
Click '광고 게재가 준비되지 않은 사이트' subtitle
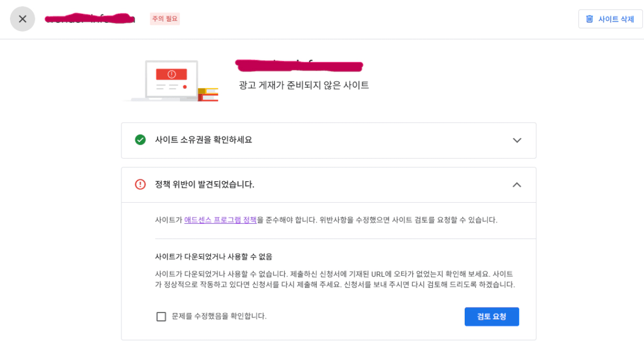coord(304,85)
